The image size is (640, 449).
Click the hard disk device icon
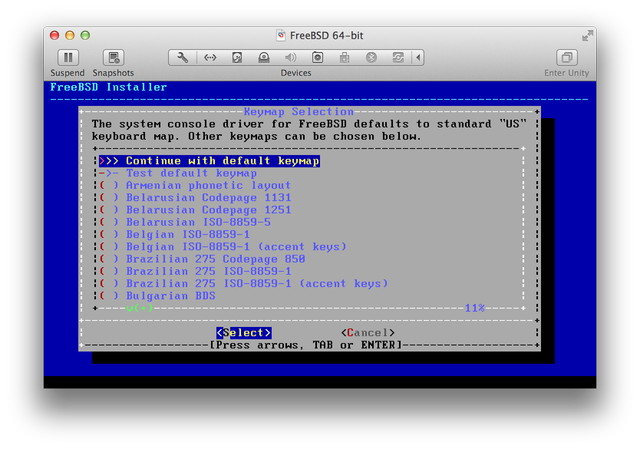[x=237, y=58]
